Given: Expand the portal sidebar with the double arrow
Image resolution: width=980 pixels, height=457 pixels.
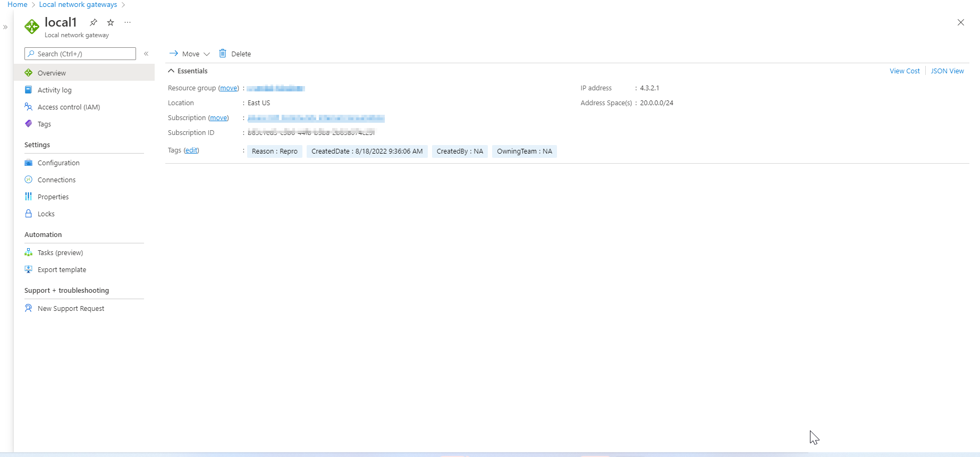Looking at the screenshot, I should (5, 27).
